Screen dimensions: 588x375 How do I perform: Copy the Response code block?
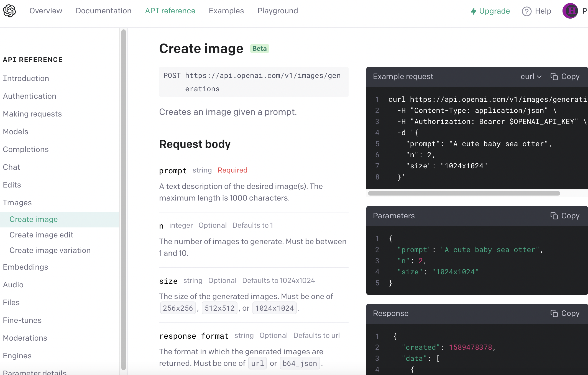point(565,313)
